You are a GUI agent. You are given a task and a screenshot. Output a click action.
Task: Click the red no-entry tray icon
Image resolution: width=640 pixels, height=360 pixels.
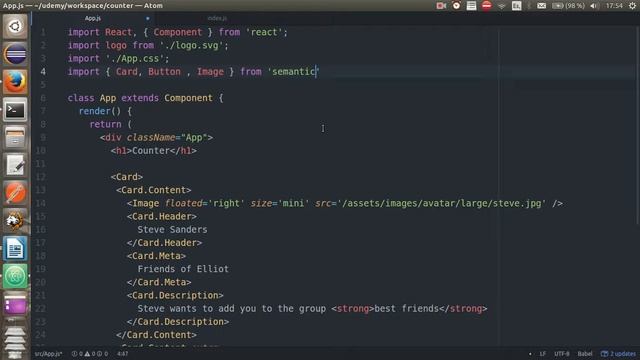(x=487, y=6)
